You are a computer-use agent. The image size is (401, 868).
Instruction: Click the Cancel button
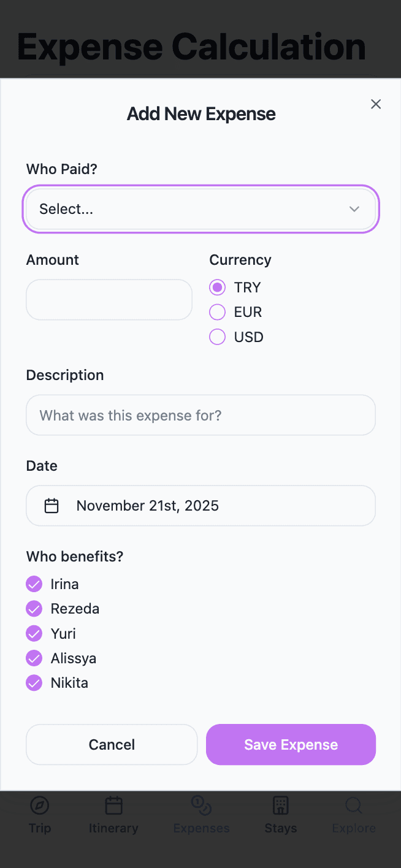tap(112, 745)
